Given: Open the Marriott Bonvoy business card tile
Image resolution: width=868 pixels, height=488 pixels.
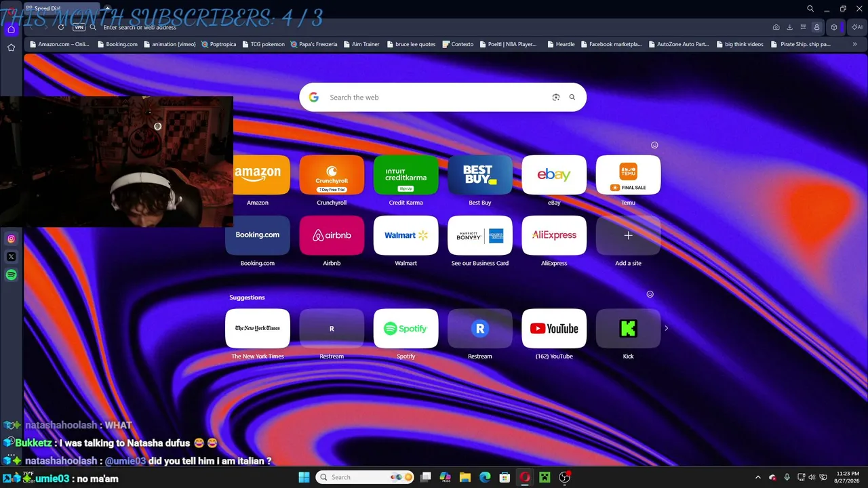Looking at the screenshot, I should click(x=480, y=235).
